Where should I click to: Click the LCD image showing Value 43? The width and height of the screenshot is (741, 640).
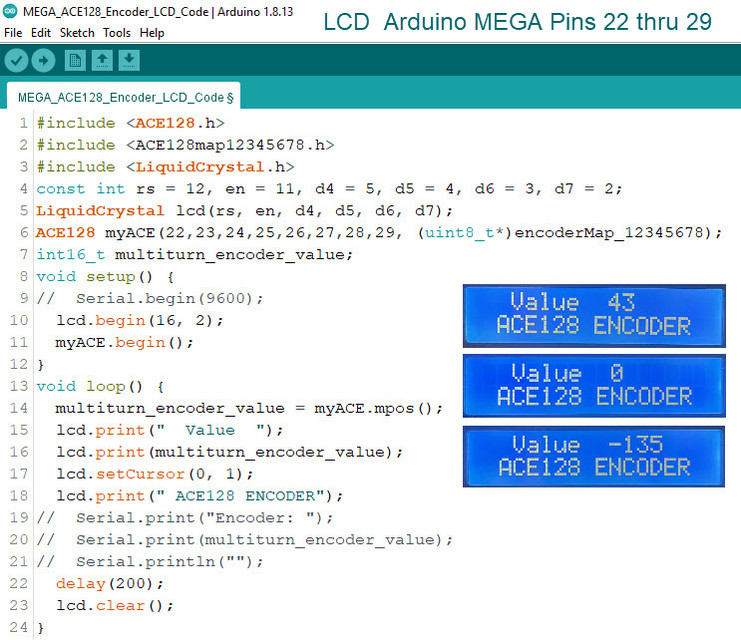point(593,315)
